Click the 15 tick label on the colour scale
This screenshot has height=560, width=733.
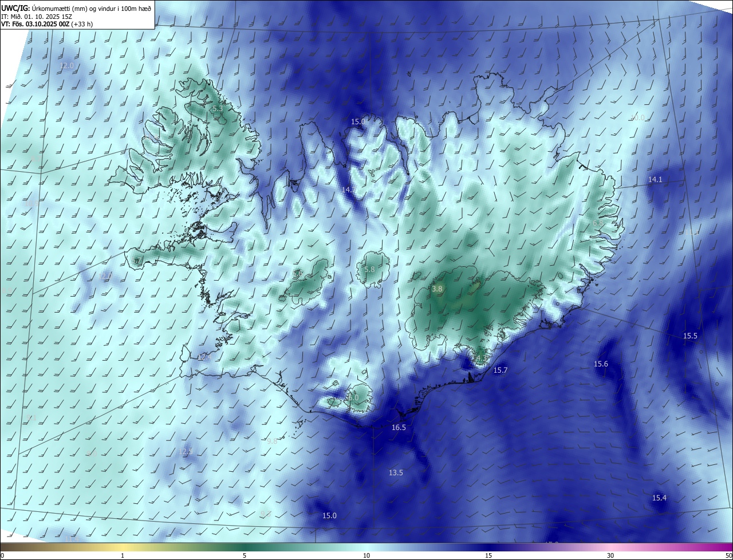(x=488, y=555)
